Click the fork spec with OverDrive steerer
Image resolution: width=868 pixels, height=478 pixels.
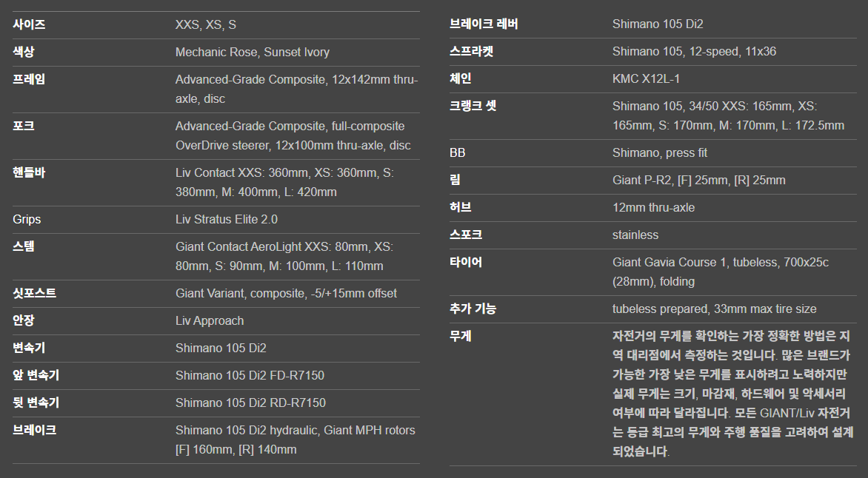293,135
